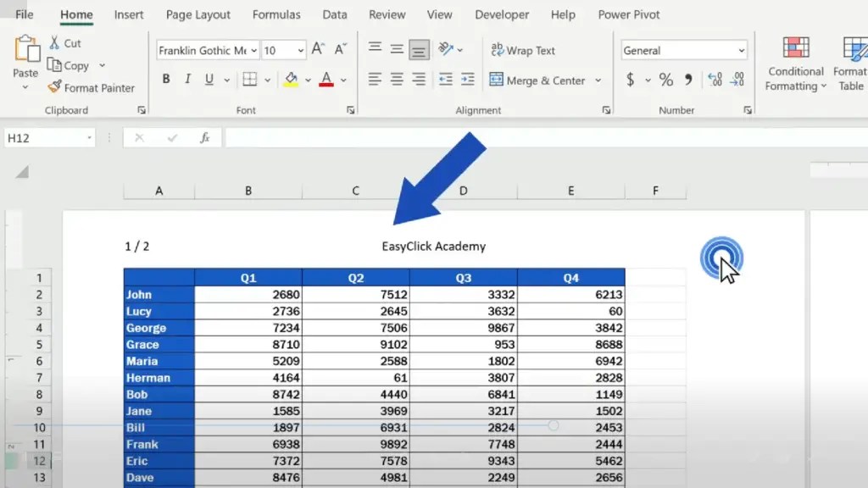868x488 pixels.
Task: Click the Increase Decimal icon
Action: tap(716, 80)
